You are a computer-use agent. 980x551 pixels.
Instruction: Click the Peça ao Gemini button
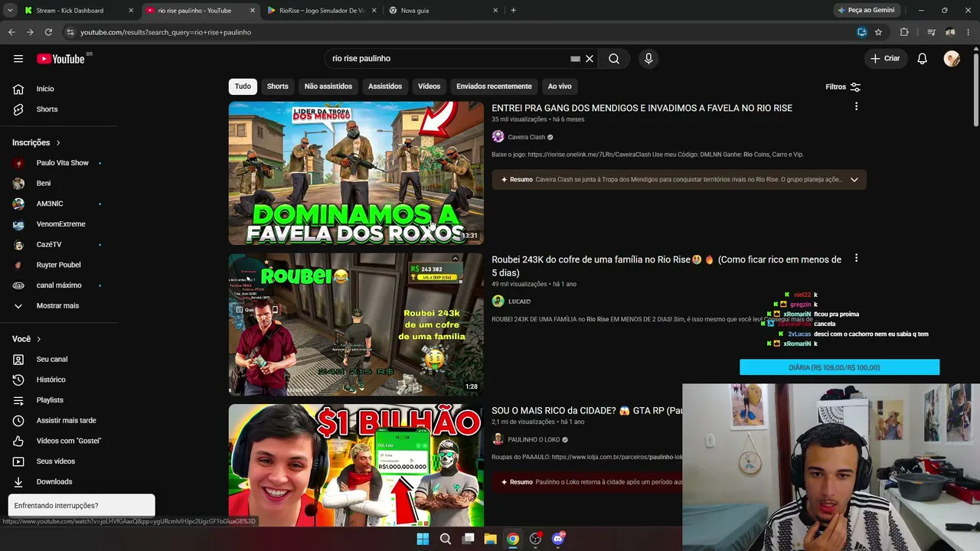tap(866, 11)
